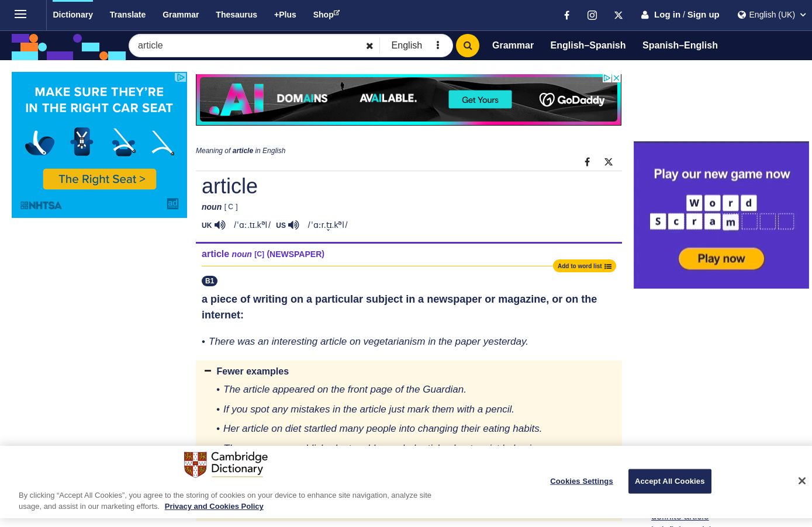
Task: Open Facebook icon in the top navigation bar
Action: 566,15
